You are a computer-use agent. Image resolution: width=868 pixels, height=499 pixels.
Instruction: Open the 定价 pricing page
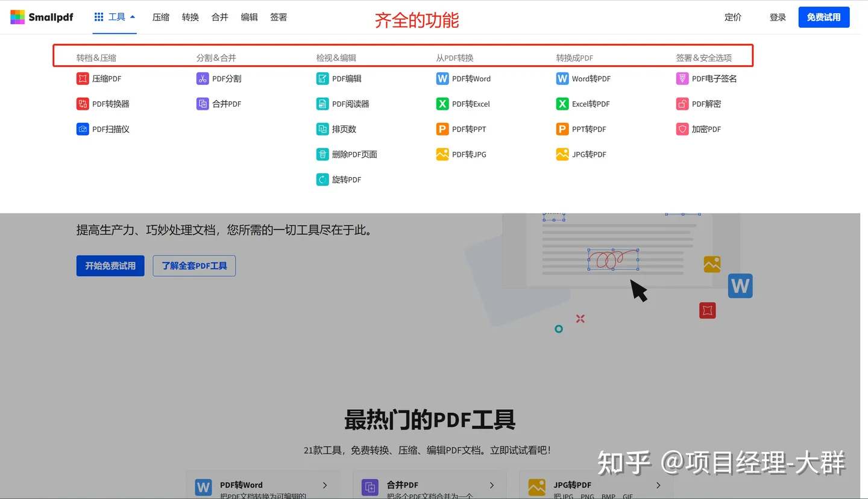coord(733,17)
